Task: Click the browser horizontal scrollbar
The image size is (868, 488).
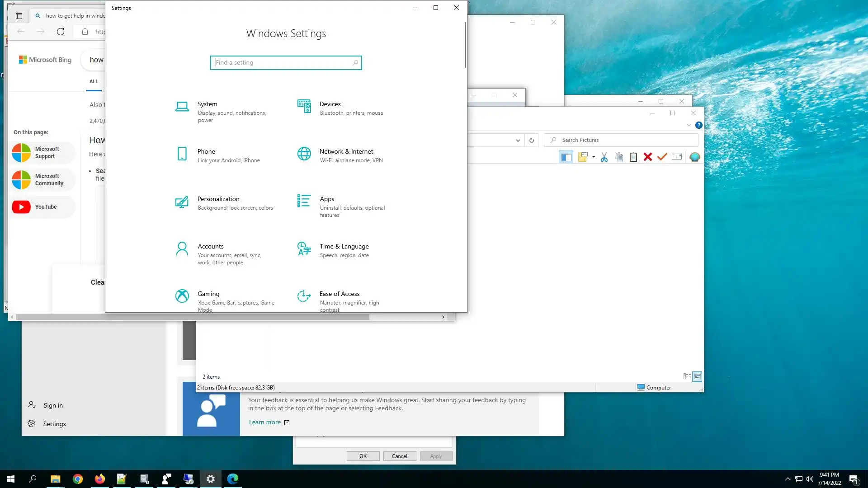Action: (192, 317)
